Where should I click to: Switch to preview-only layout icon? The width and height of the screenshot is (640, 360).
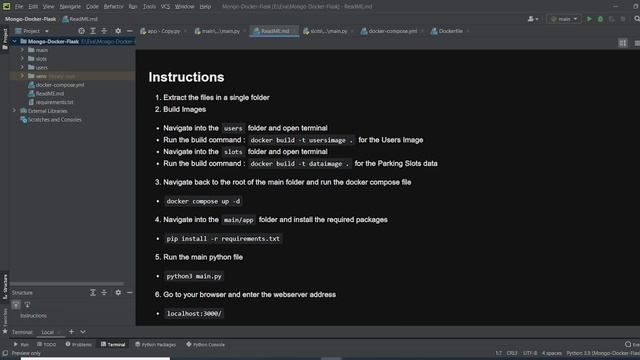pos(637,43)
